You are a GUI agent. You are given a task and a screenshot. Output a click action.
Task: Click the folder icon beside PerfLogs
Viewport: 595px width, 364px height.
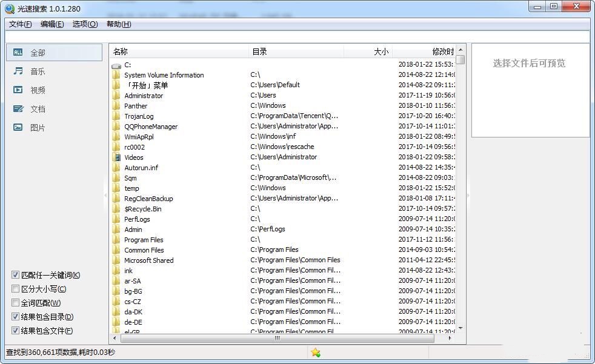tap(116, 219)
